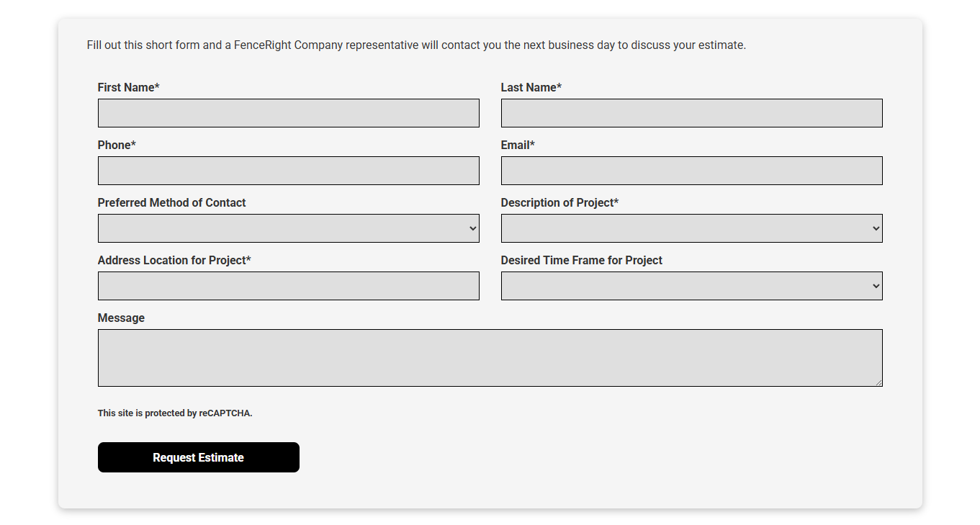Viewport: 980px width, 525px height.
Task: Click the Phone field label
Action: point(117,145)
